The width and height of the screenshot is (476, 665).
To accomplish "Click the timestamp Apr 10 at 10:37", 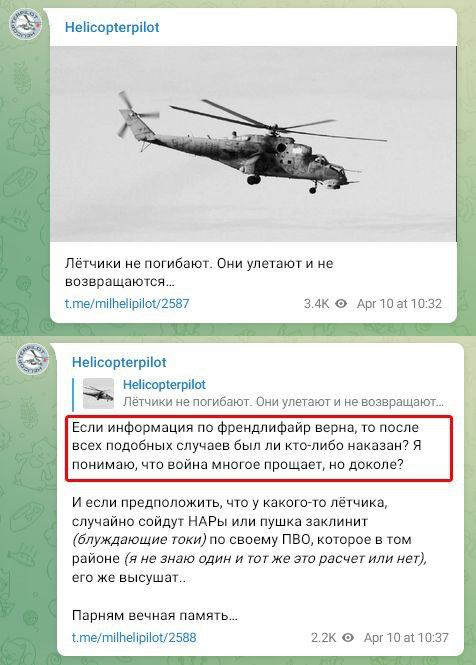I will (406, 637).
